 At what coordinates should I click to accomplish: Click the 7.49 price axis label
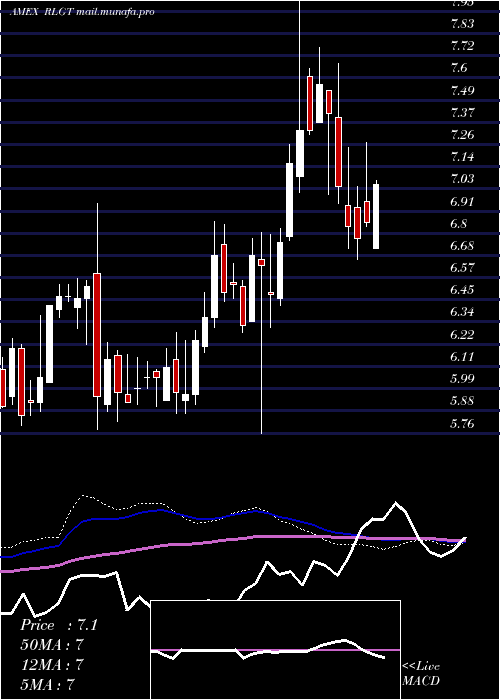[462, 91]
